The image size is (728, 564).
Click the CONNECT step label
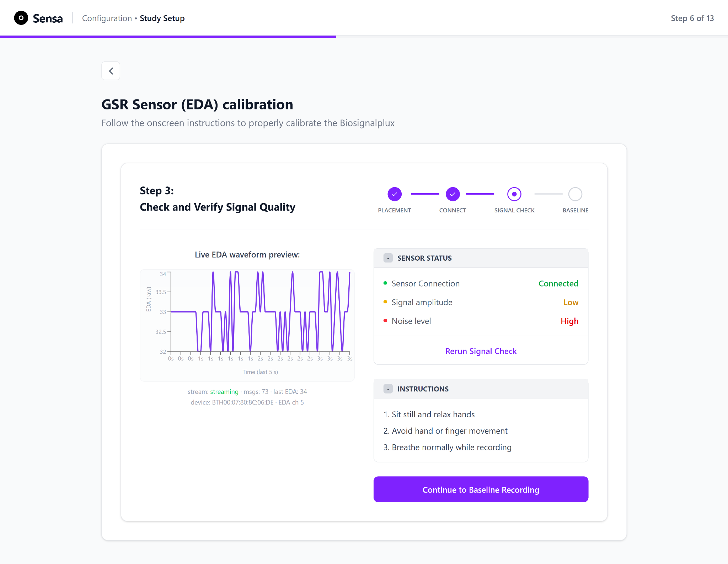coord(453,210)
